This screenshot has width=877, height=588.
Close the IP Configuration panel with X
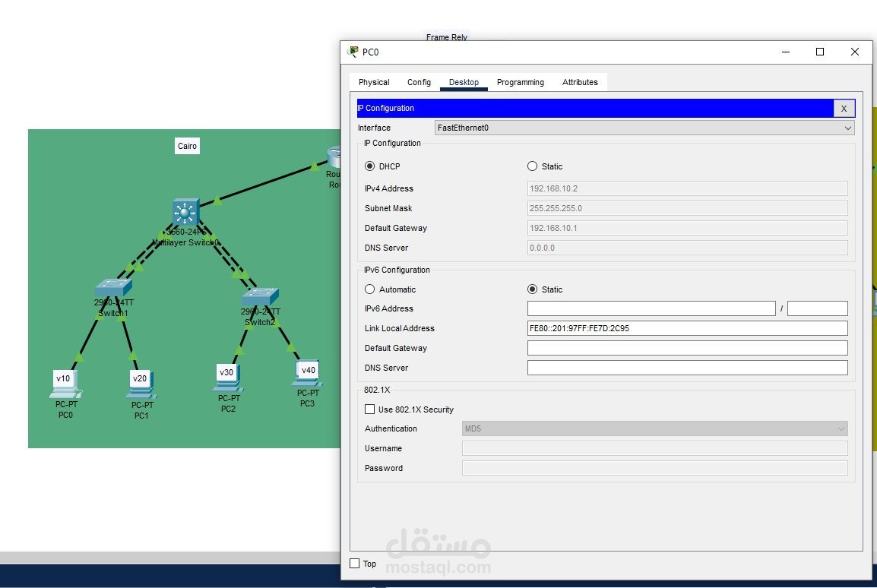tap(844, 109)
